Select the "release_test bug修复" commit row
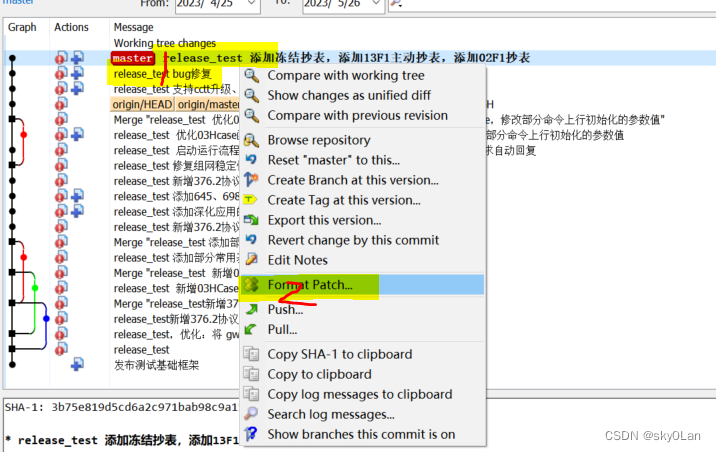Screen dimensions: 716x452 point(163,74)
